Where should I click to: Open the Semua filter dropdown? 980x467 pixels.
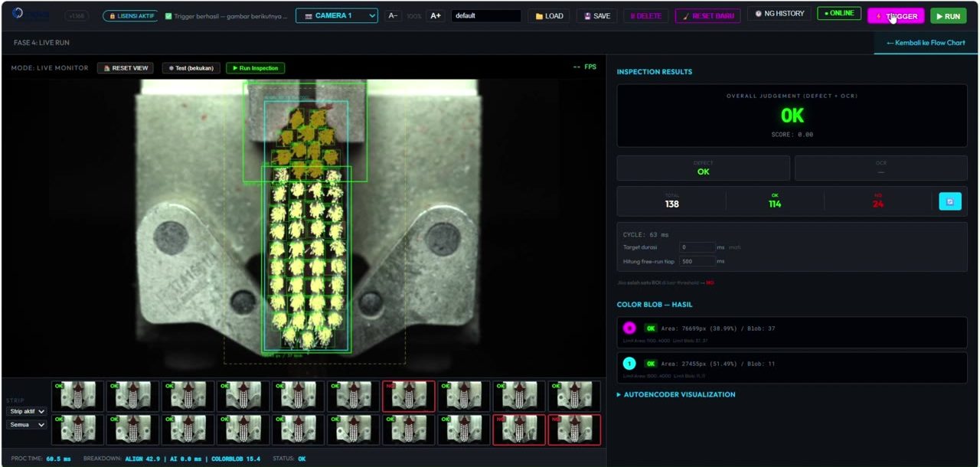click(x=27, y=425)
